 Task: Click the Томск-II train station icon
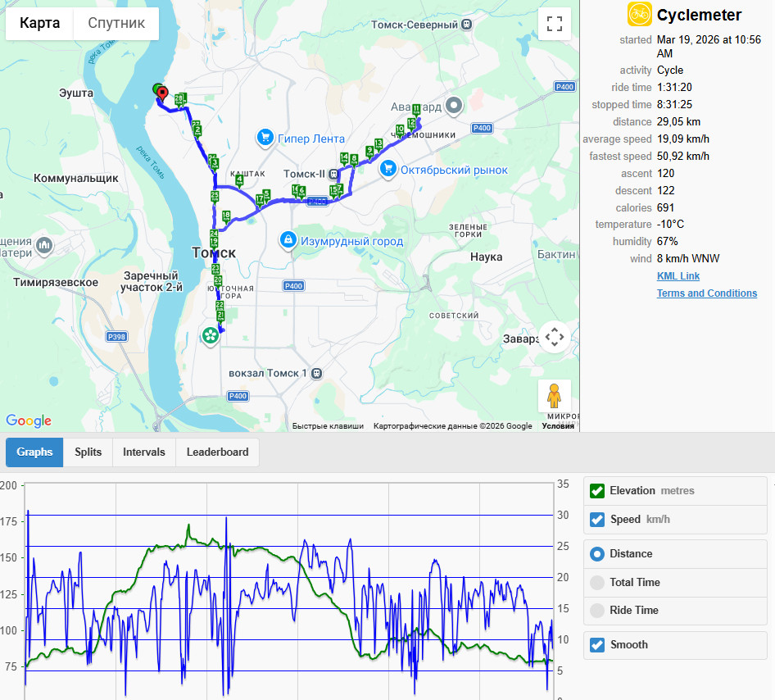click(333, 174)
